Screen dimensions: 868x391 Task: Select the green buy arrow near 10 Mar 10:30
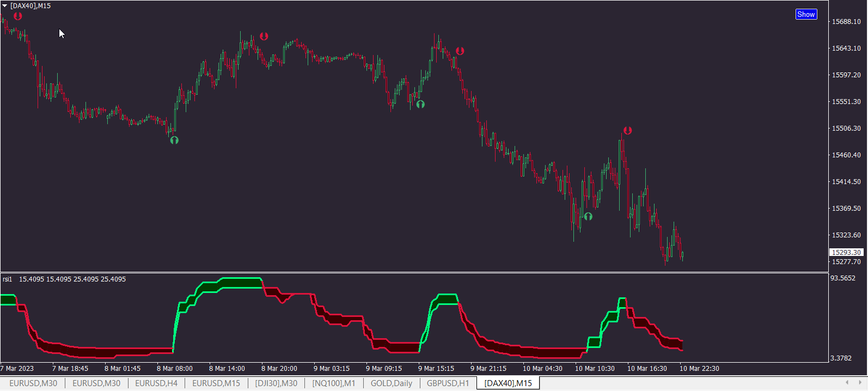[588, 216]
